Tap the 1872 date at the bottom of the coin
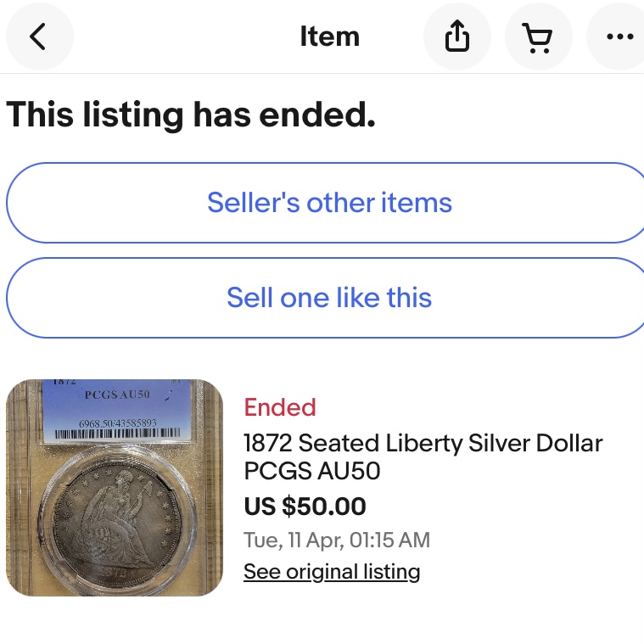Image resolution: width=644 pixels, height=644 pixels. point(115,572)
